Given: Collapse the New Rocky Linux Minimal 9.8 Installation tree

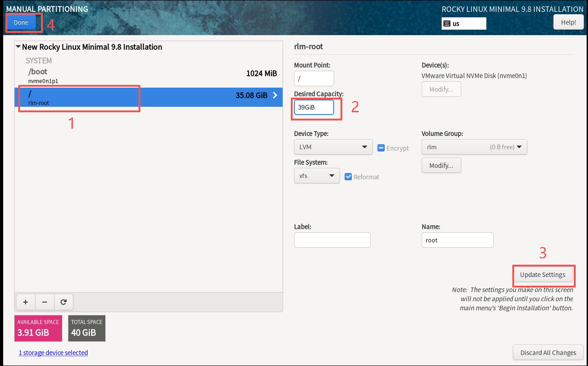Looking at the screenshot, I should [18, 47].
